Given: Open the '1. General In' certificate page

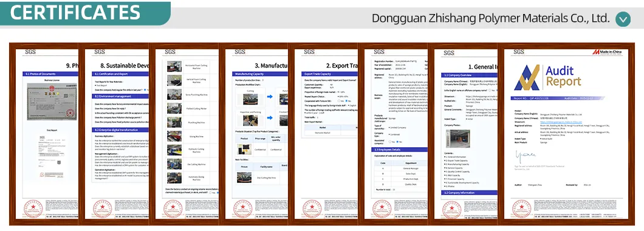Looking at the screenshot, I should point(463,134).
